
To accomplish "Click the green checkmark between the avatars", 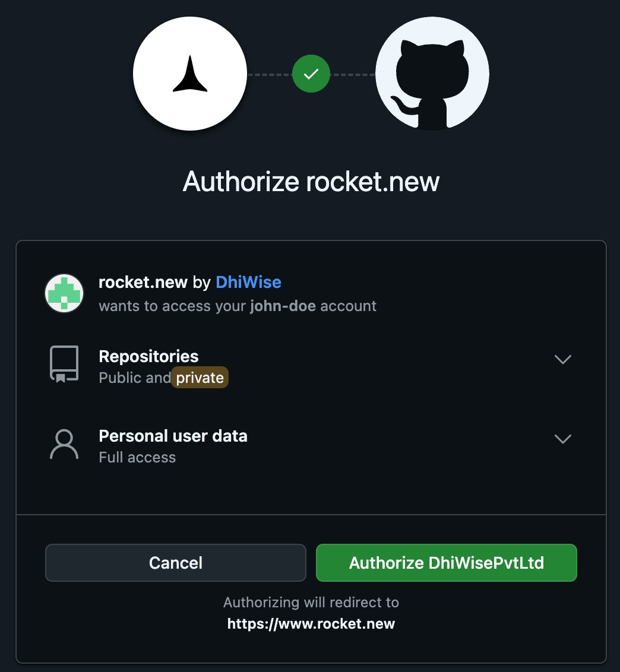I will 311,73.
